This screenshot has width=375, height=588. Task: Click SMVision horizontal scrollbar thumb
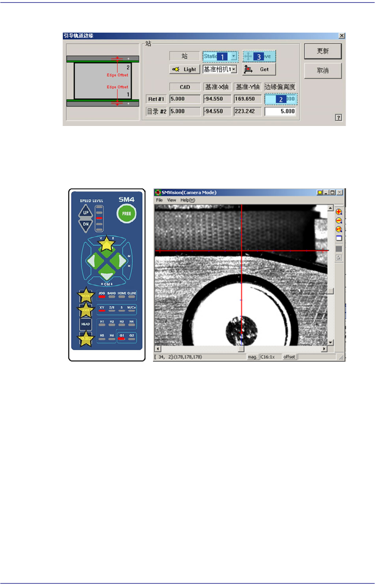pos(241,349)
